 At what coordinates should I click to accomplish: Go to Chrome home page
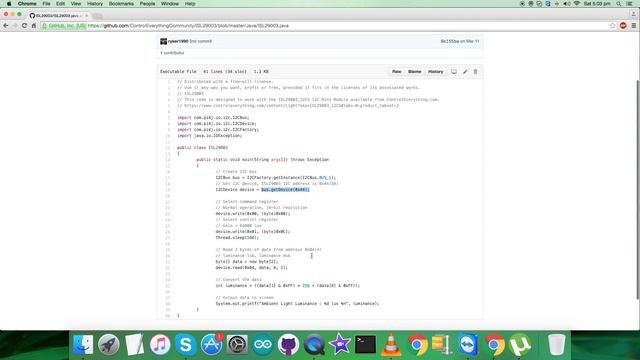[x=34, y=25]
